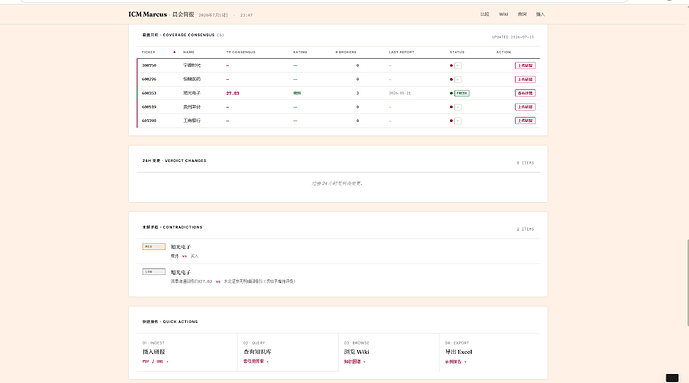689x383 pixels.
Task: Click the ICM Marcus logo title
Action: (148, 14)
